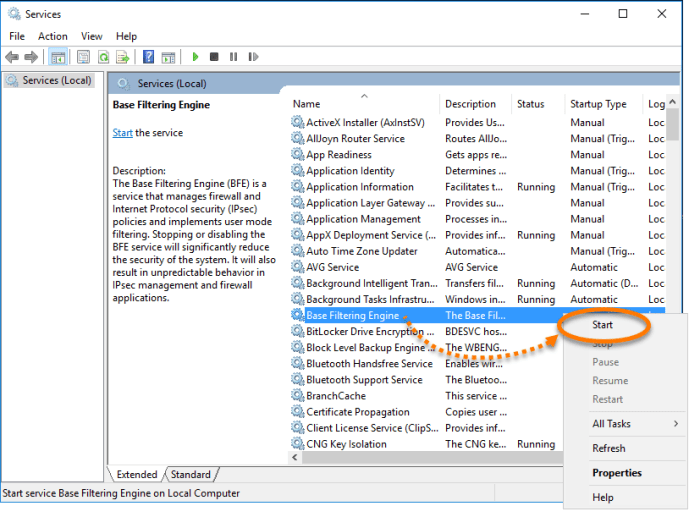The image size is (700, 517).
Task: Select Background Intelligent Transfer service
Action: tap(477, 283)
